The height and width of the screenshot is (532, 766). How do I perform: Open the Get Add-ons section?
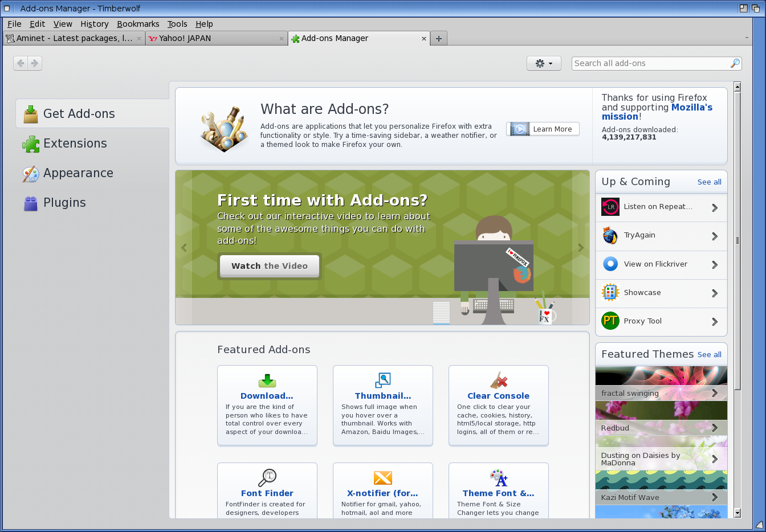pos(92,113)
